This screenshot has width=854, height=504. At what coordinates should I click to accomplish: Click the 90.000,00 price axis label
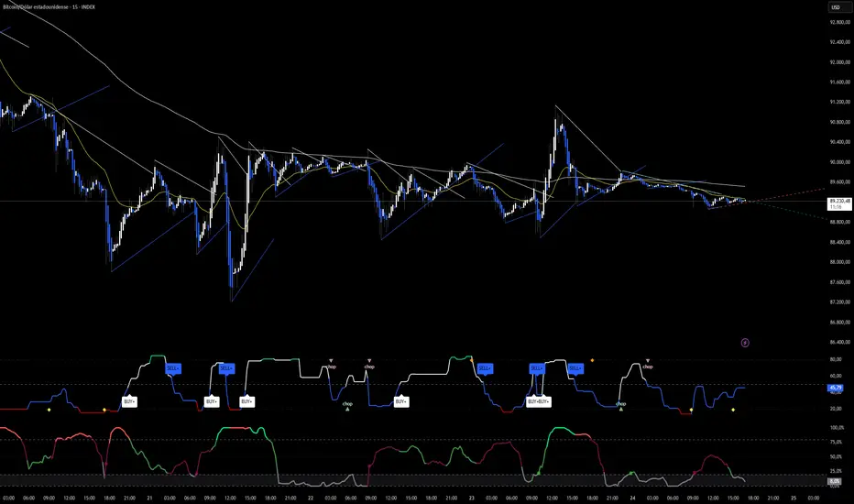coord(840,162)
